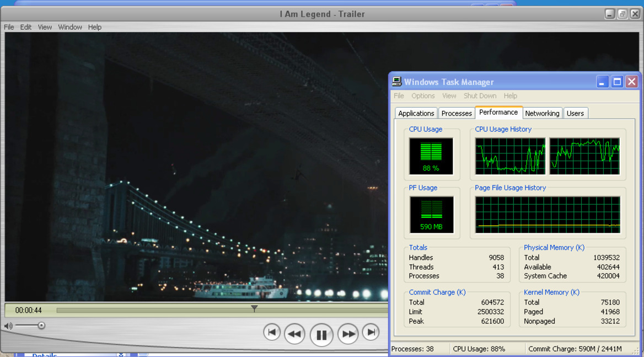Select the Performance tab
Image resolution: width=644 pixels, height=357 pixels.
click(498, 112)
